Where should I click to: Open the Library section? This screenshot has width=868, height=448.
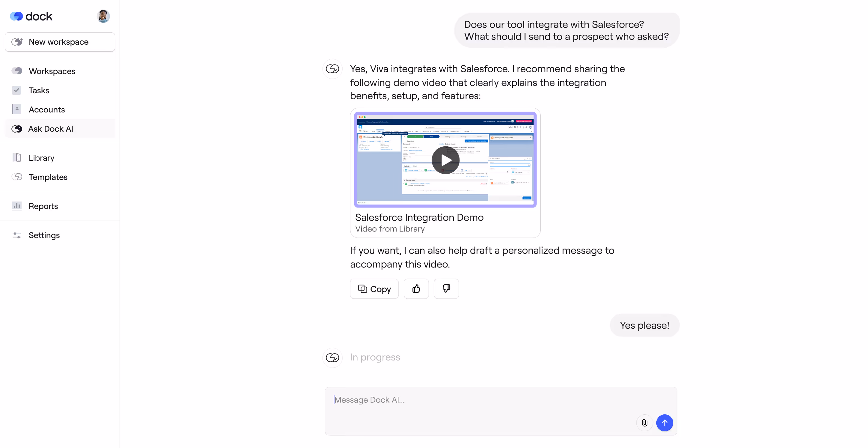(41, 158)
